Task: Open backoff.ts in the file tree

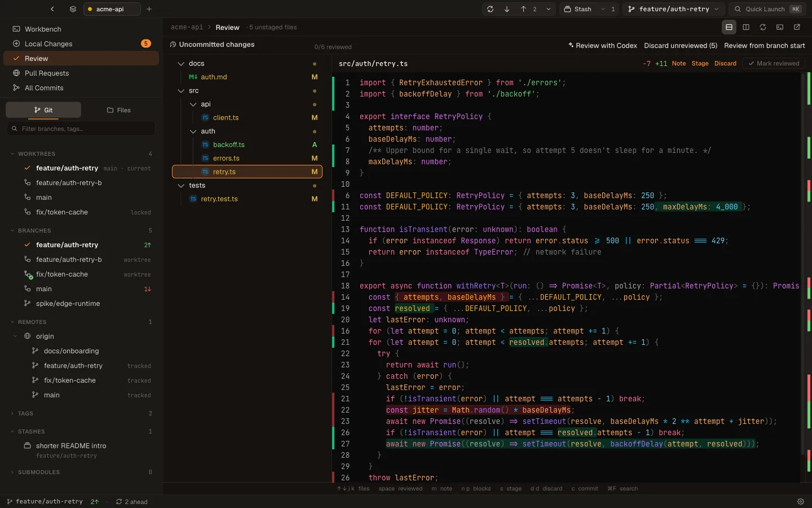Action: coord(247,144)
